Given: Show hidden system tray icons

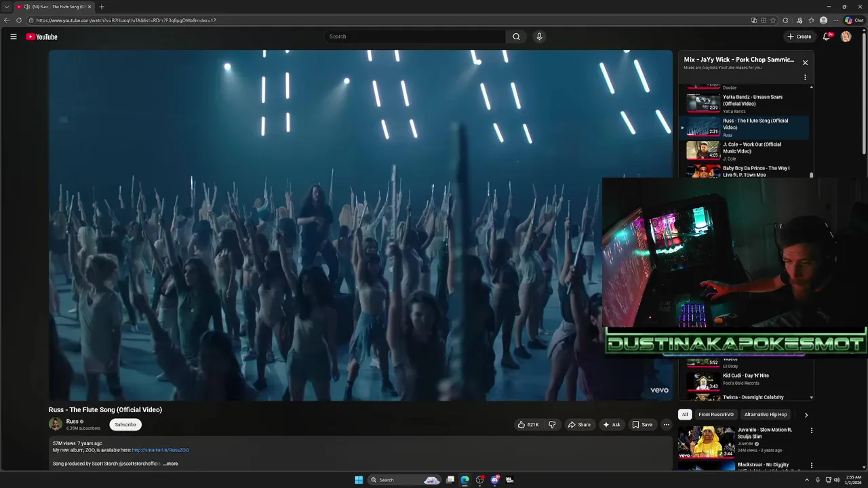Looking at the screenshot, I should click(x=806, y=480).
